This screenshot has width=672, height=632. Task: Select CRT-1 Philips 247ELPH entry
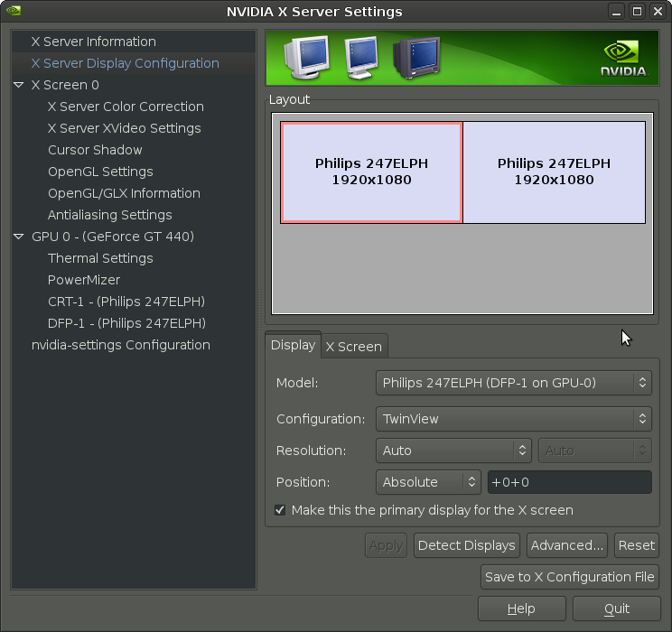click(x=126, y=302)
